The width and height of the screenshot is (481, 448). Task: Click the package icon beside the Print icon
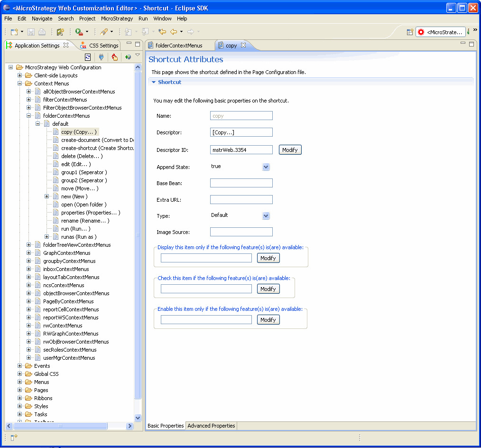[60, 32]
